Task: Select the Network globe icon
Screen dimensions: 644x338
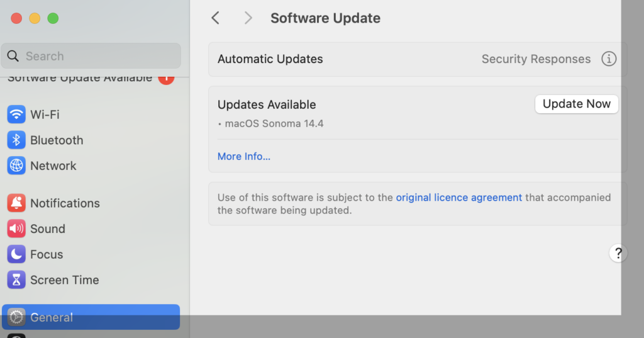Action: tap(16, 166)
